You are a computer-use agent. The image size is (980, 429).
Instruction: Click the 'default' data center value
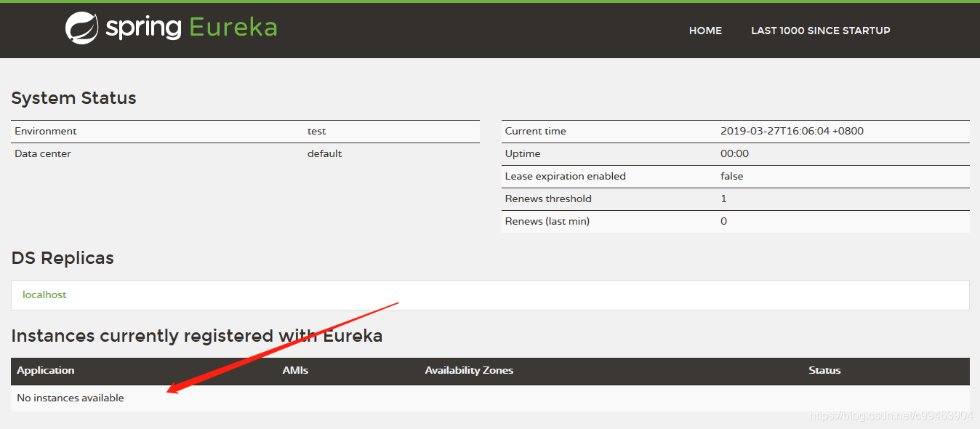tap(324, 153)
